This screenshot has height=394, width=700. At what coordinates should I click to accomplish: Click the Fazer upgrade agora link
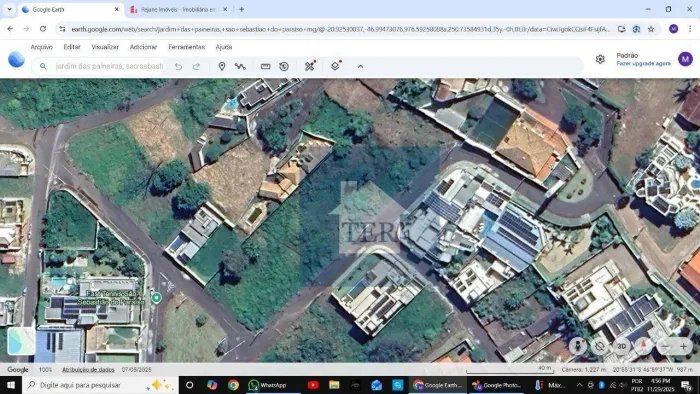click(643, 63)
